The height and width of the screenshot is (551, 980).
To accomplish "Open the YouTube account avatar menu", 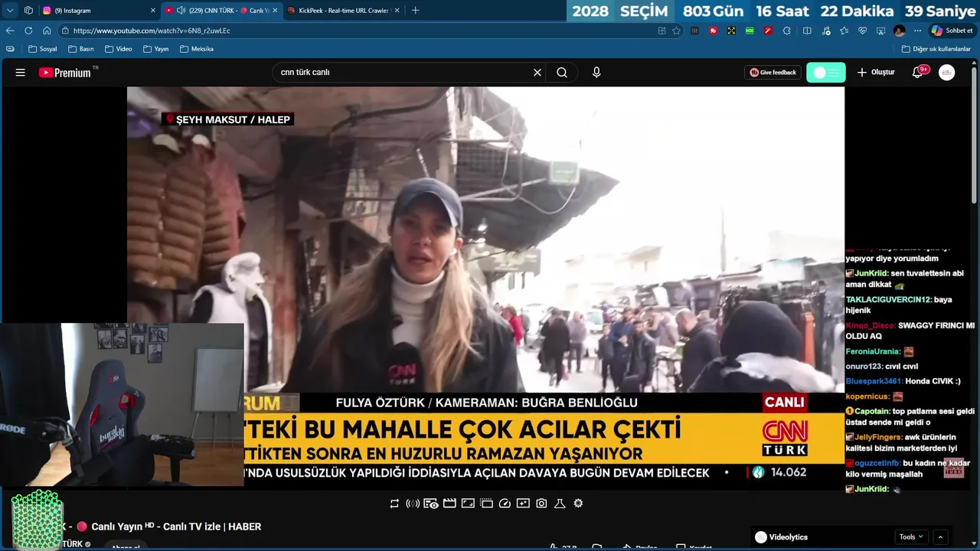I will click(x=947, y=73).
